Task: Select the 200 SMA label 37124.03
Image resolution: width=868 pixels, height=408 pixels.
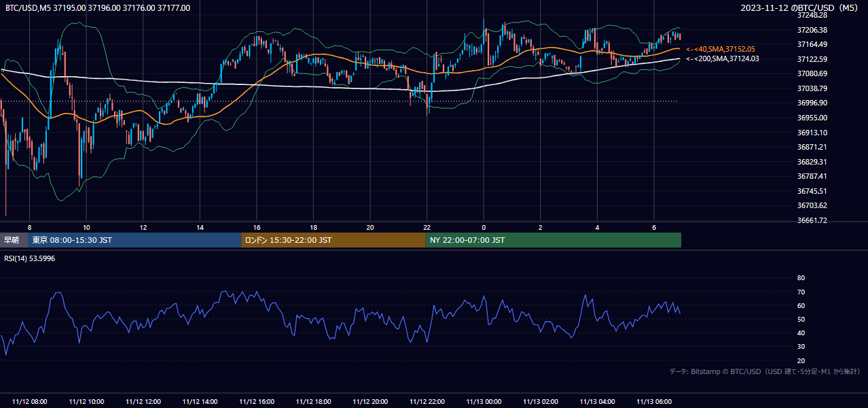Action: [722, 58]
